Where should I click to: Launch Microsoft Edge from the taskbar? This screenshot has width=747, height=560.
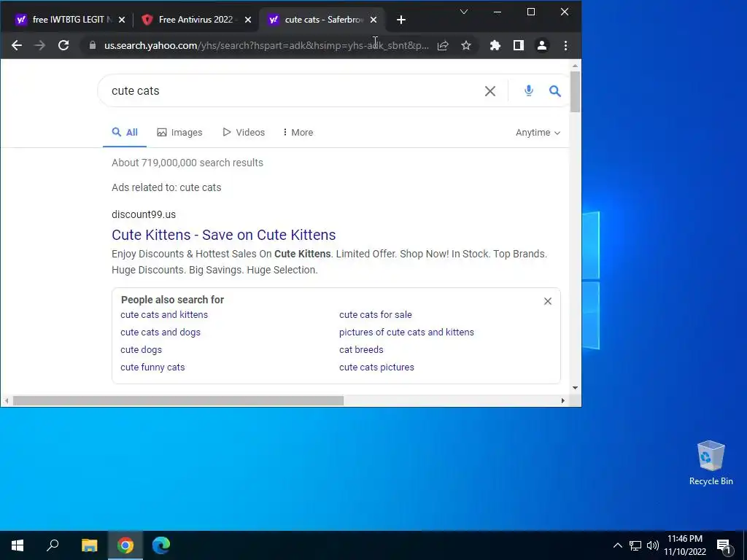[x=161, y=545]
